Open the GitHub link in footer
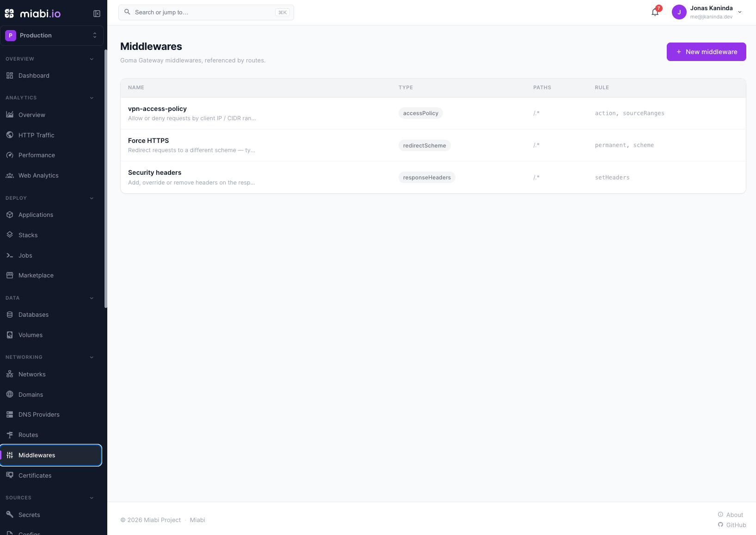 (x=732, y=525)
